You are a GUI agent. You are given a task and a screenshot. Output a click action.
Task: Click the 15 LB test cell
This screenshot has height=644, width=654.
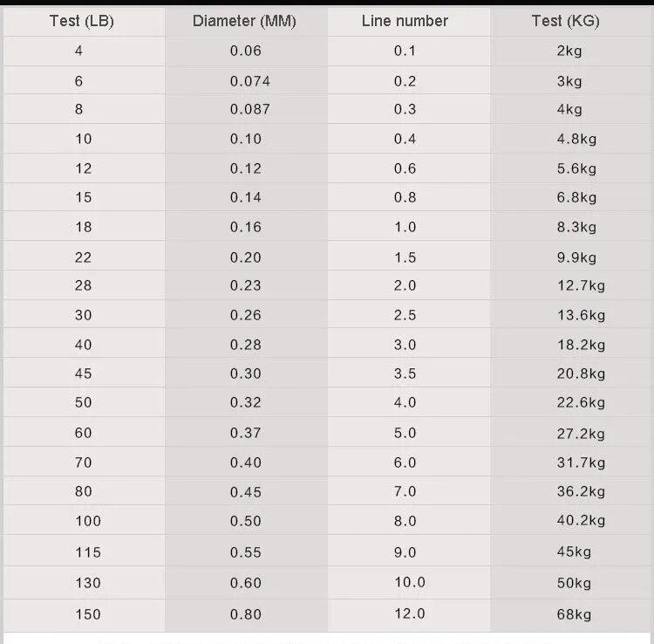coord(84,197)
